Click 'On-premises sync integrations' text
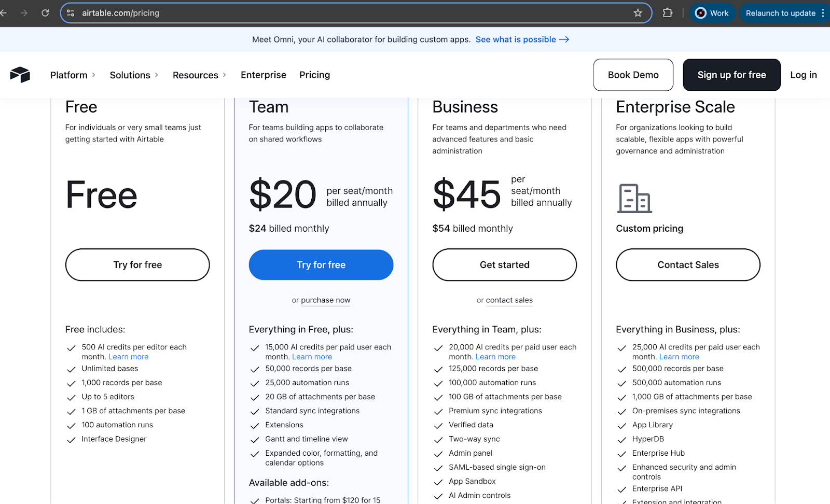The image size is (830, 504). point(686,411)
